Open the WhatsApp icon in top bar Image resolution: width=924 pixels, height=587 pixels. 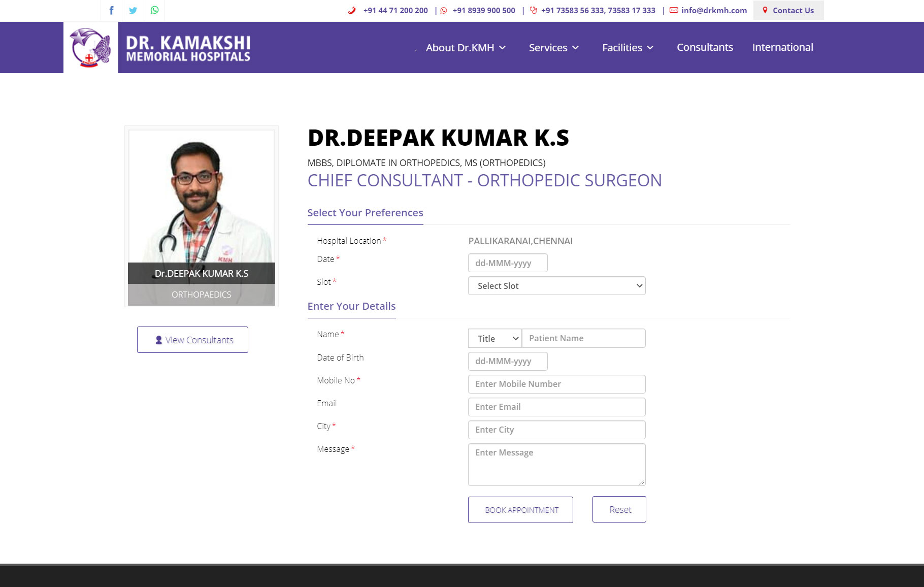click(155, 10)
